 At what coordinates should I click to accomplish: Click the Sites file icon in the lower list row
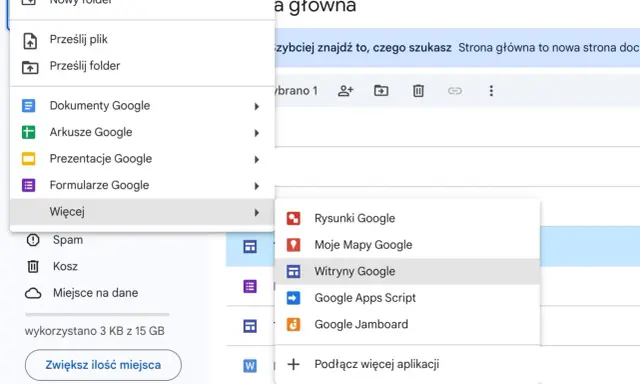tap(250, 326)
